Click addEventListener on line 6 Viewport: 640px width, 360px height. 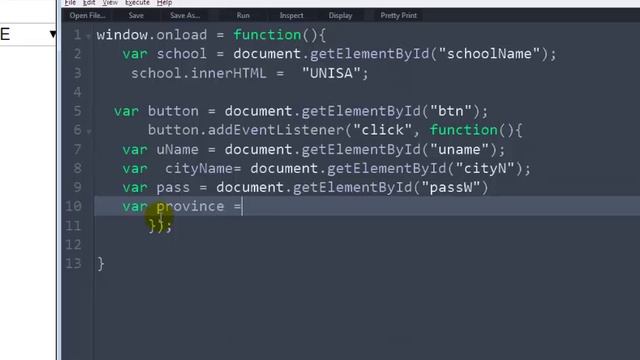276,130
